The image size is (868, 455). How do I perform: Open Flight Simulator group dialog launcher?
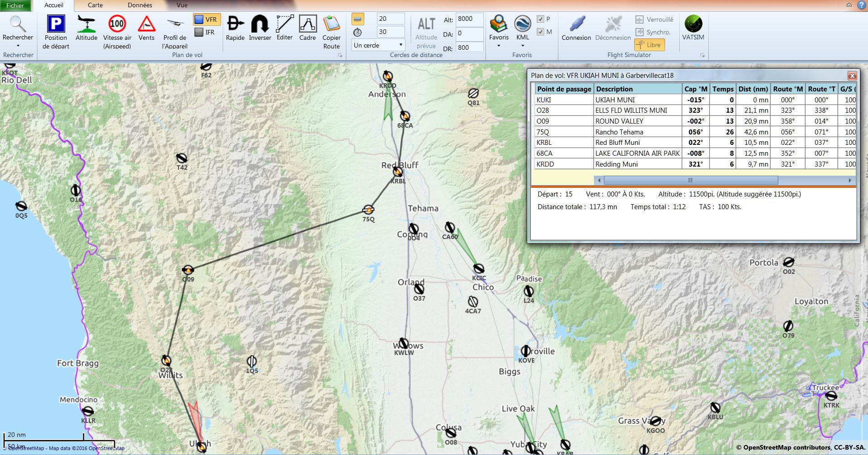point(703,55)
